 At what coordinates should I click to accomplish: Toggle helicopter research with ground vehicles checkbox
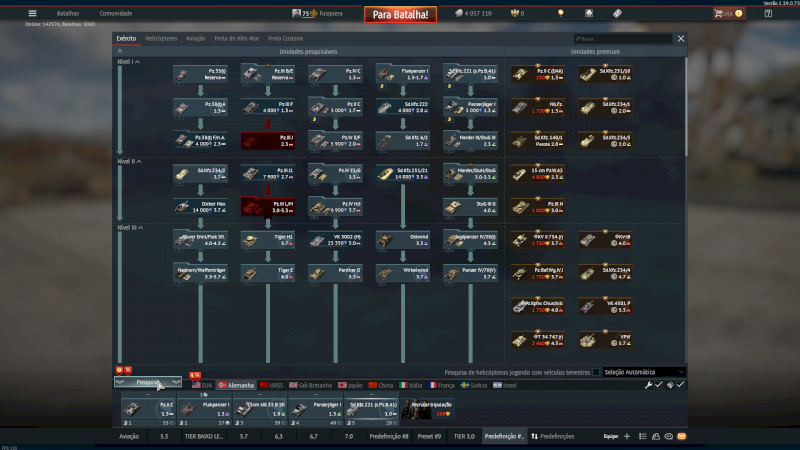597,372
